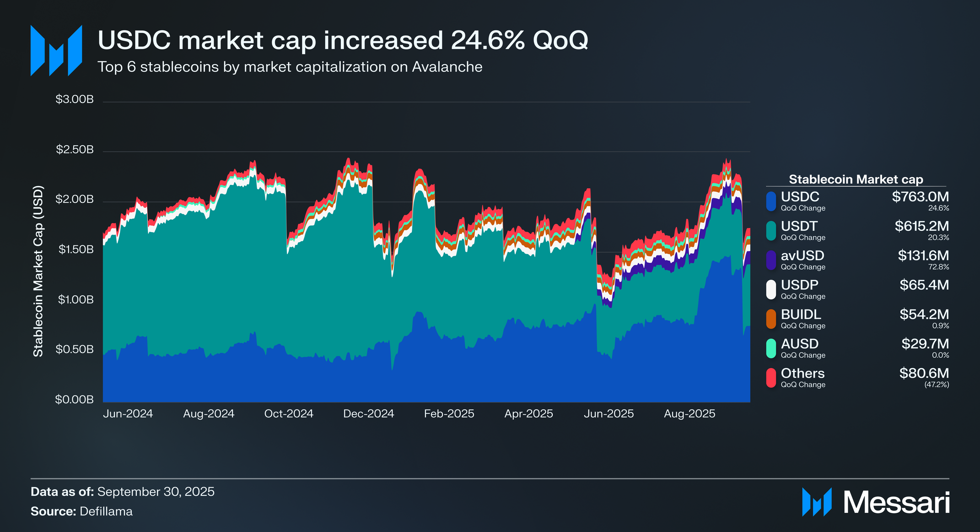Click the Others red legend swatch

click(771, 378)
